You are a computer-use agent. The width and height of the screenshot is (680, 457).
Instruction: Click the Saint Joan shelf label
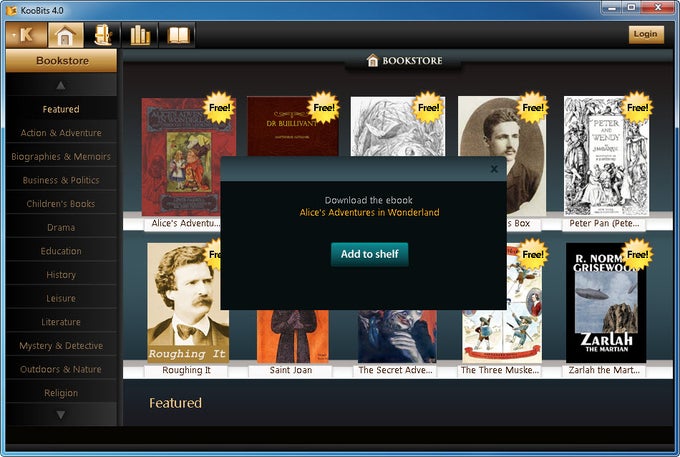click(x=291, y=370)
